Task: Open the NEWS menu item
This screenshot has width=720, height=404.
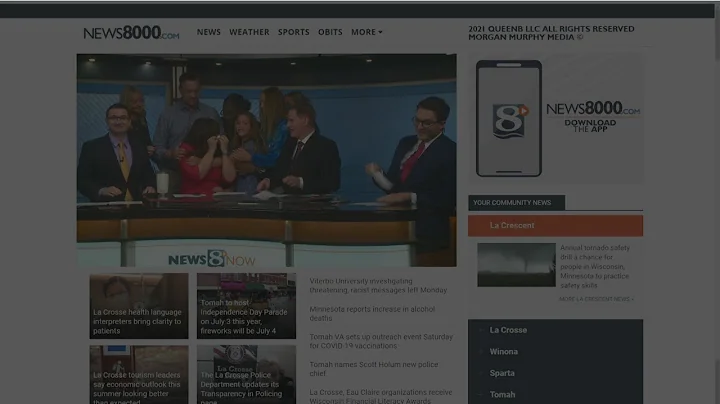Action: (208, 32)
